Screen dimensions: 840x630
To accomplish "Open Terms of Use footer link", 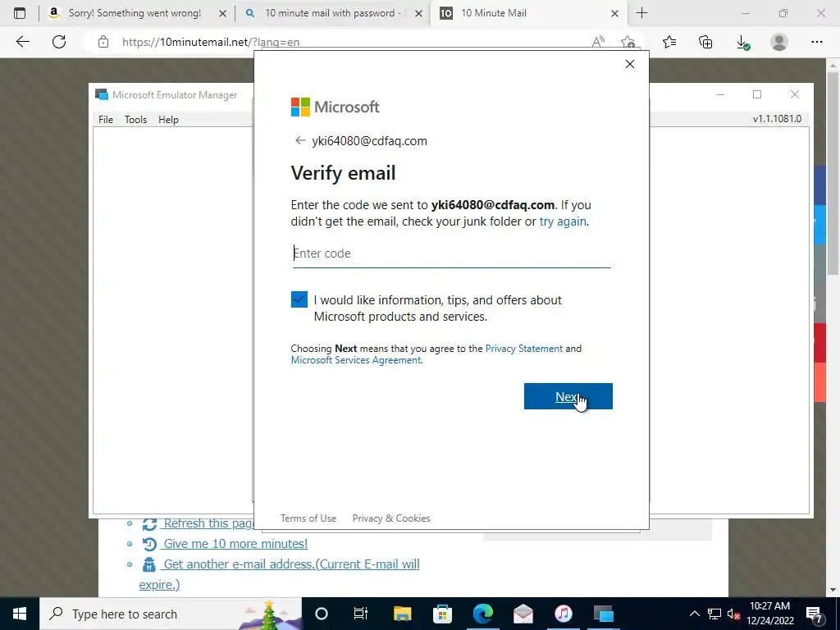I will (x=308, y=518).
